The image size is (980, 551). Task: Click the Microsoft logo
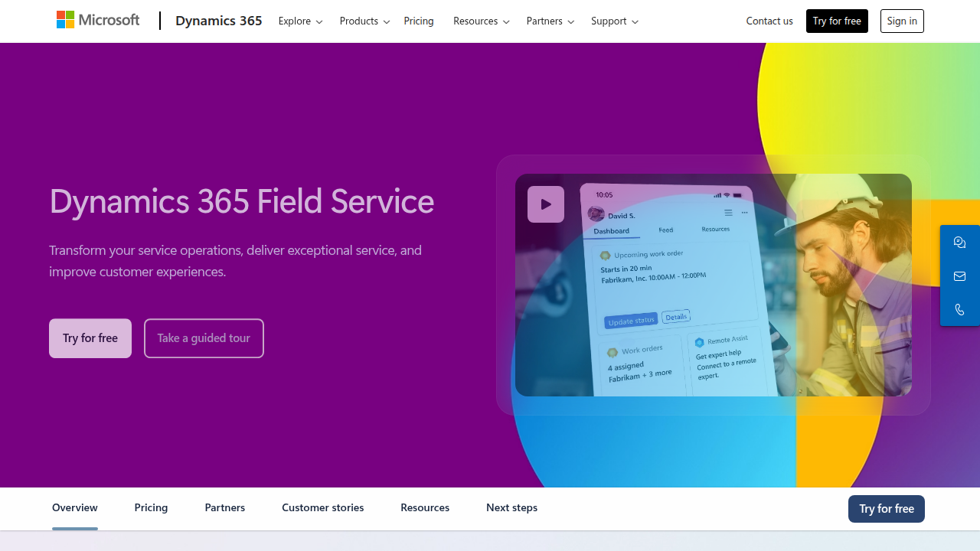pyautogui.click(x=98, y=21)
